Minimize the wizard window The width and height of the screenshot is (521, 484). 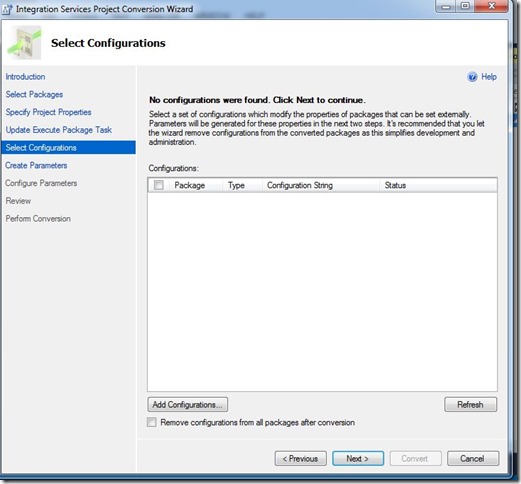pos(447,6)
